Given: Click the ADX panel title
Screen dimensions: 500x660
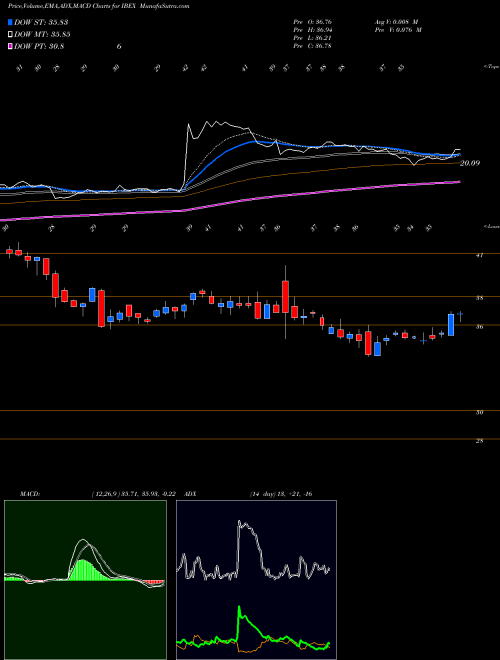Looking at the screenshot, I should 190,493.
